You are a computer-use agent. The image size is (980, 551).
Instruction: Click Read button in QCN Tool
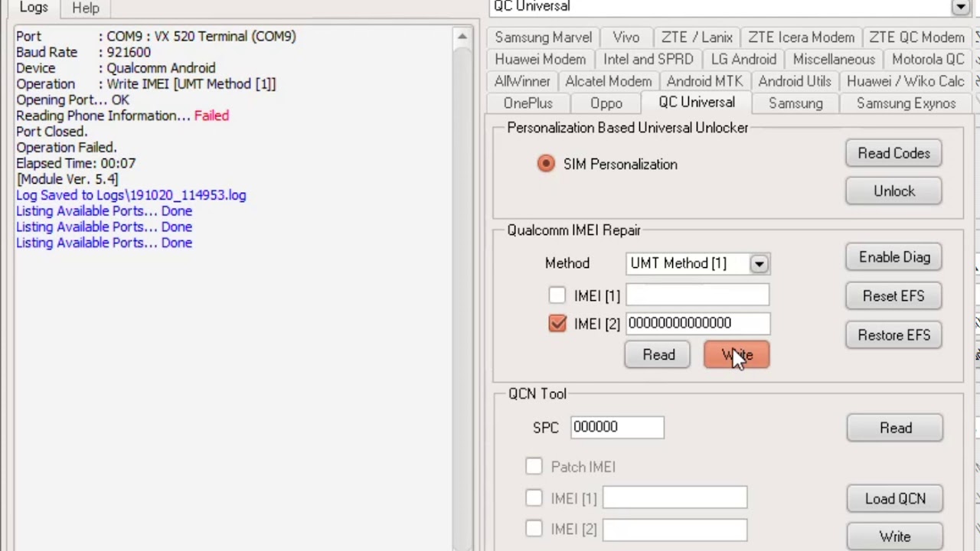point(895,428)
